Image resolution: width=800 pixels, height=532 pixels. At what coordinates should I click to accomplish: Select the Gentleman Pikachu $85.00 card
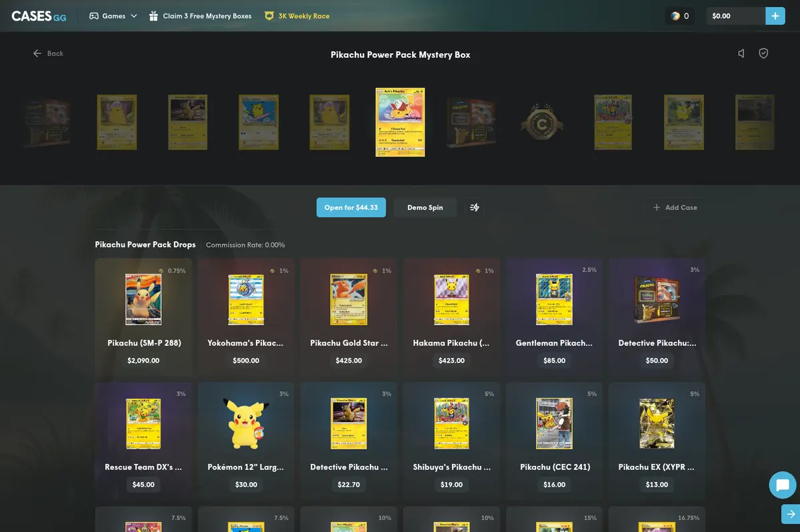tap(554, 317)
